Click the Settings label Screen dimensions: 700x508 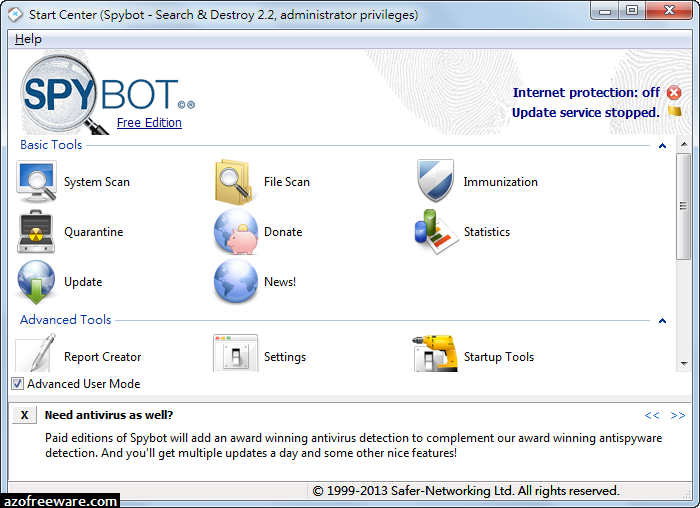(x=285, y=357)
